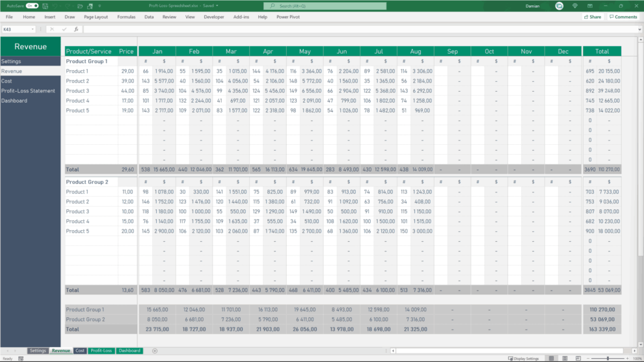644x362 pixels.
Task: Switch to Page Layout view in status bar
Action: tap(564, 358)
